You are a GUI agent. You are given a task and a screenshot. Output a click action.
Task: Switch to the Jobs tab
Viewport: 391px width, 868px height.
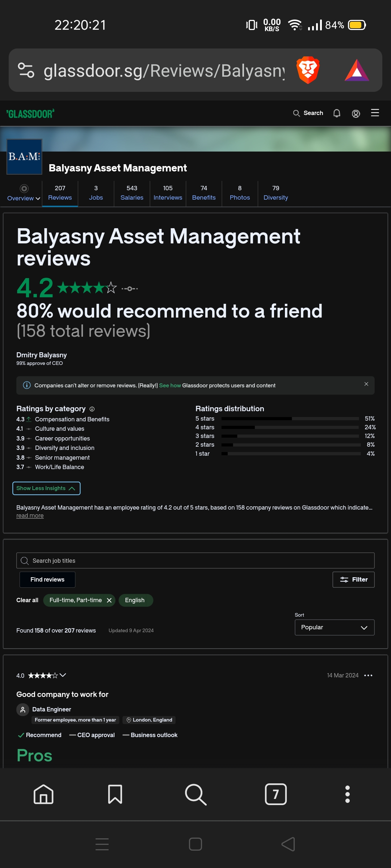[96, 193]
